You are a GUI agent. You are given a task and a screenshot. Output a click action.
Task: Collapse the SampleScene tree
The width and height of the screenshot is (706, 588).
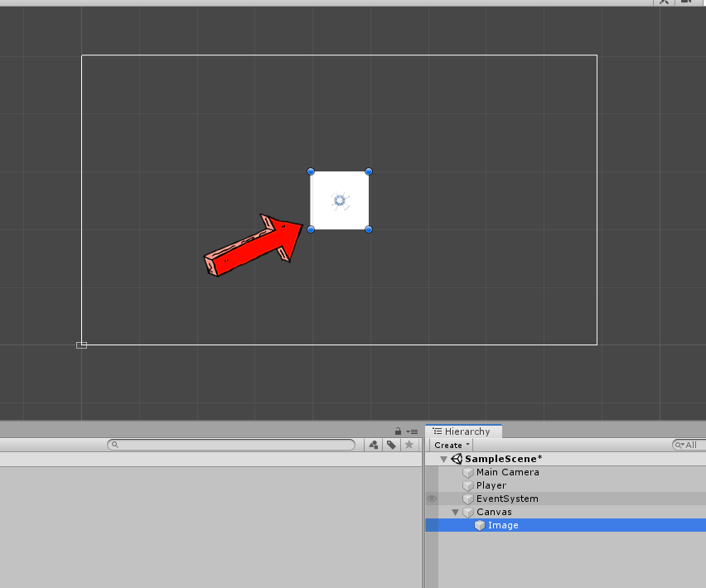[443, 459]
